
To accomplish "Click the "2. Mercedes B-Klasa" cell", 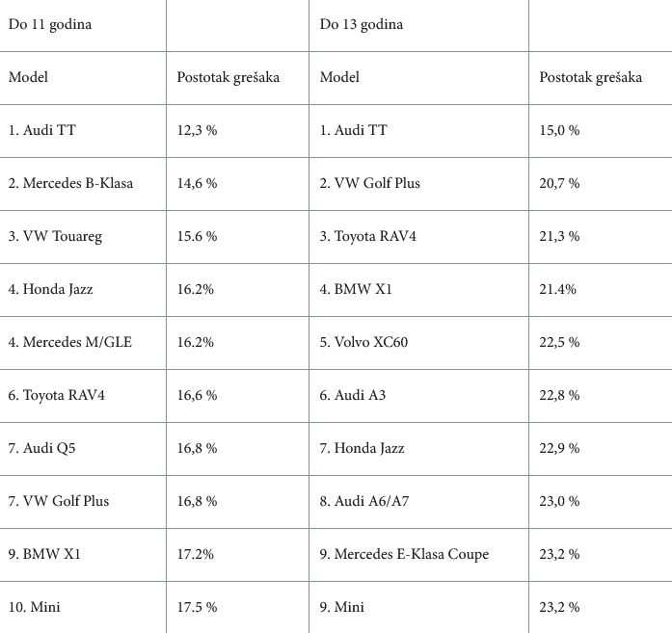I will click(71, 183).
